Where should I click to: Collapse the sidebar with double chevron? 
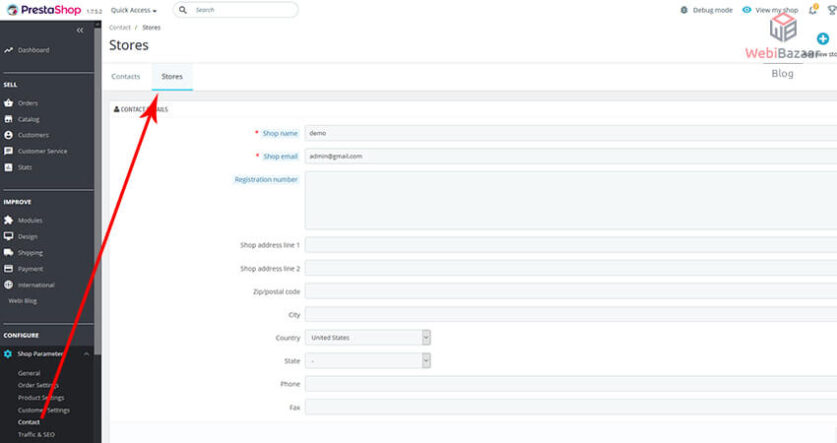[80, 30]
